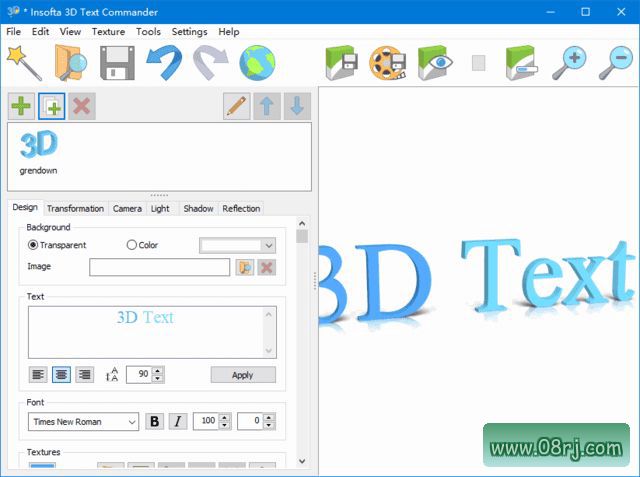This screenshot has height=477, width=640.
Task: Click the line spacing value field
Action: [139, 375]
